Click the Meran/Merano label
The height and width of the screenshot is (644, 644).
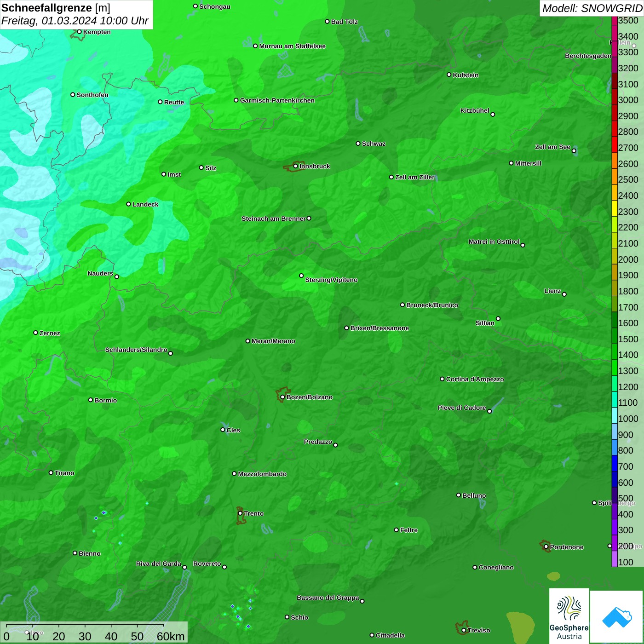pyautogui.click(x=273, y=341)
